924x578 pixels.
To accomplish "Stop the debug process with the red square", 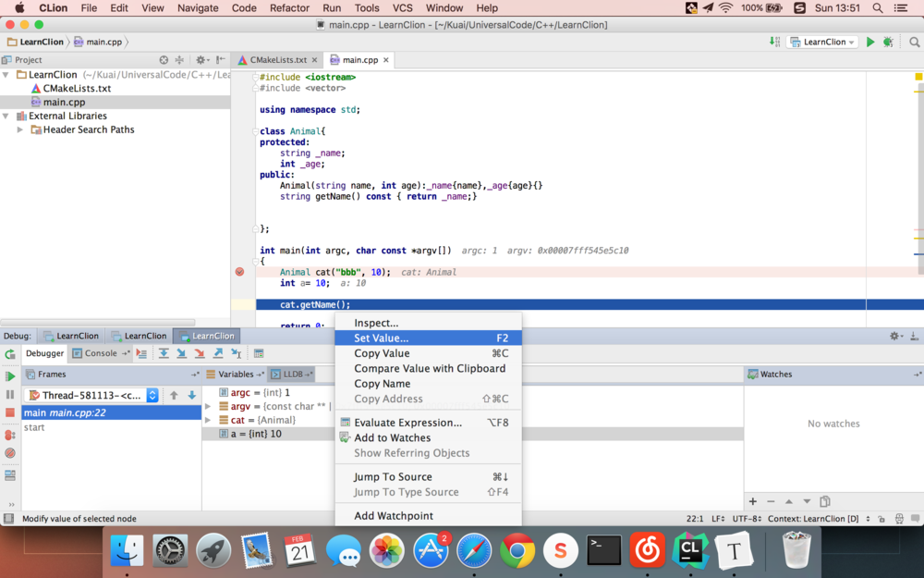I will coord(10,412).
